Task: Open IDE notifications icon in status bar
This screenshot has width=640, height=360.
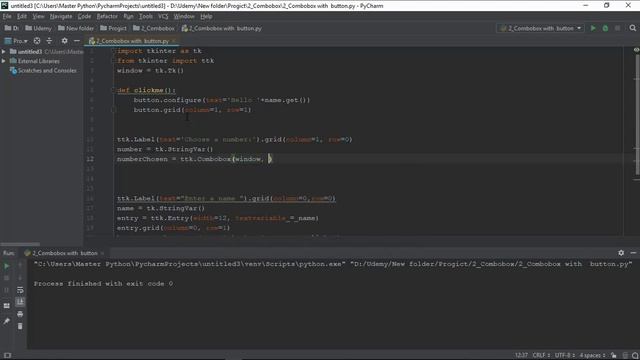Action: coord(635,356)
